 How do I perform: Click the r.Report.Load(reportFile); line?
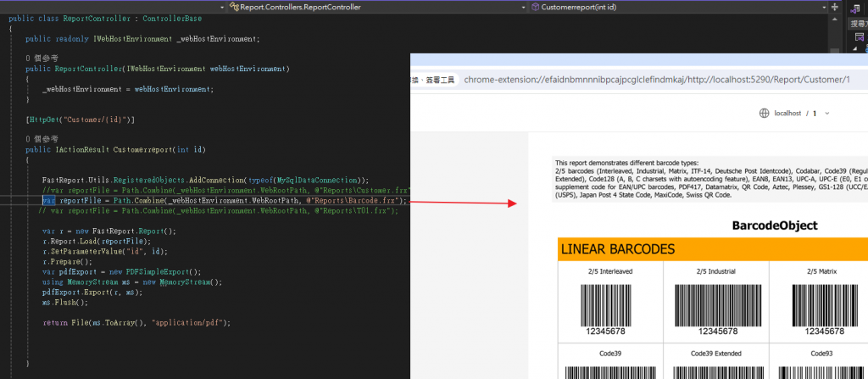point(97,242)
